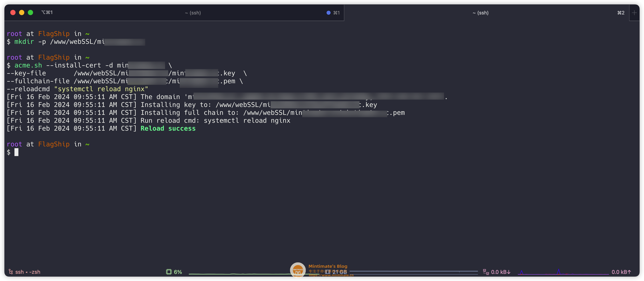
Task: Click the '--fullchain-file' option text
Action: (38, 81)
